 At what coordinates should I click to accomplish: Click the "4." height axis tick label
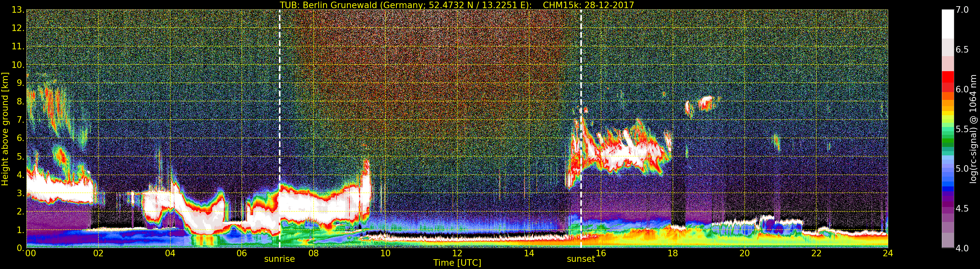click(x=21, y=175)
